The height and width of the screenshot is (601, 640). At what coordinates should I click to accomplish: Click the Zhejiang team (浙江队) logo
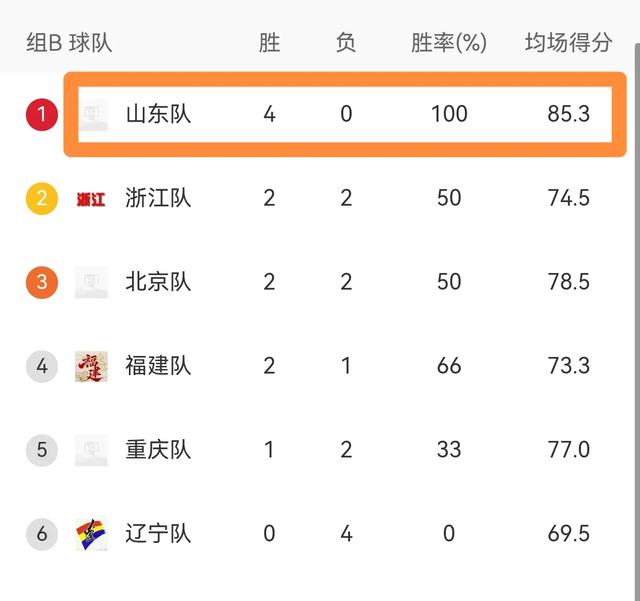click(x=91, y=198)
